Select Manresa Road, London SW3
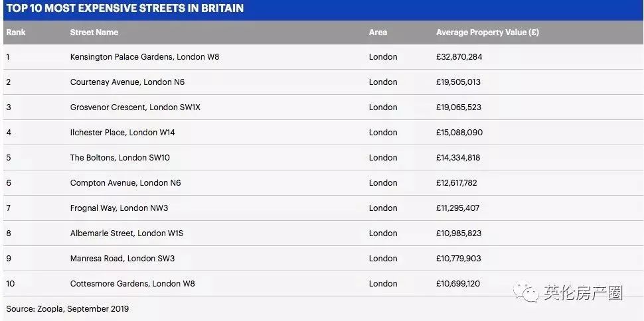The height and width of the screenshot is (321, 644). tap(122, 259)
